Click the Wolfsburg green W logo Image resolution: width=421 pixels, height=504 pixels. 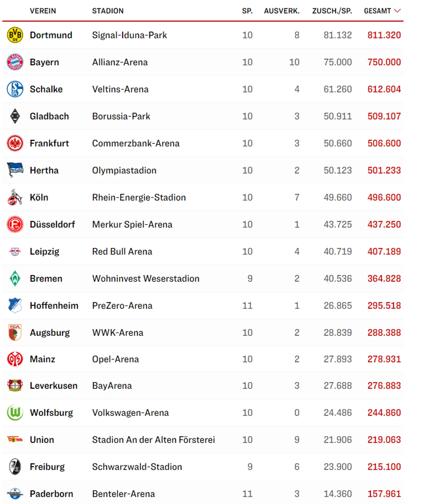coord(15,413)
